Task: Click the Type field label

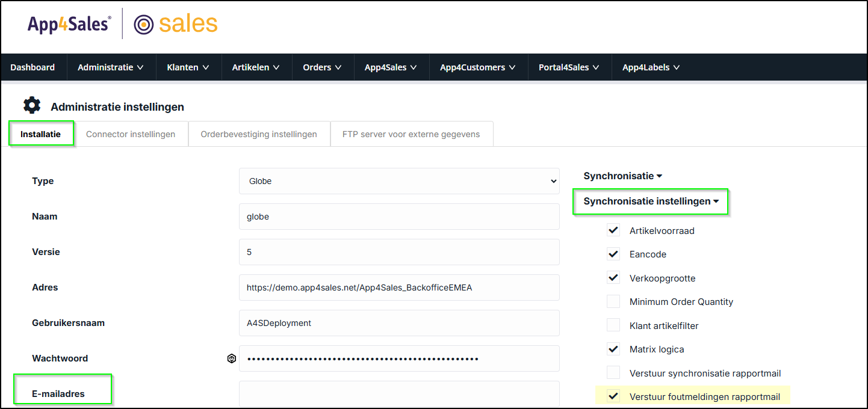Action: [43, 181]
